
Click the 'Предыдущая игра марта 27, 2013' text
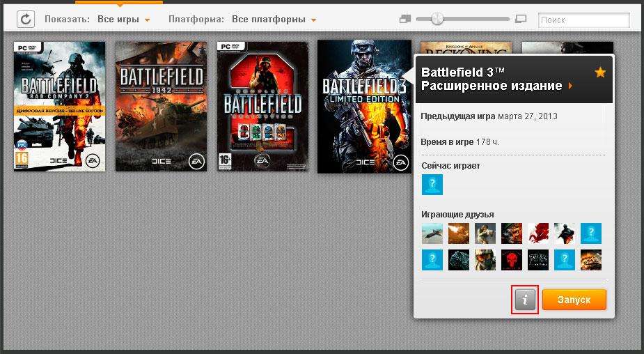click(489, 116)
